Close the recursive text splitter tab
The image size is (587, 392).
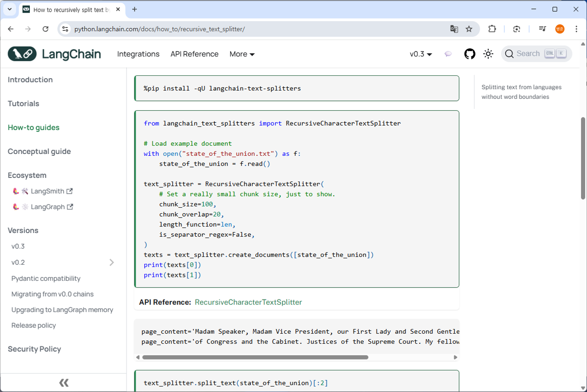[118, 9]
